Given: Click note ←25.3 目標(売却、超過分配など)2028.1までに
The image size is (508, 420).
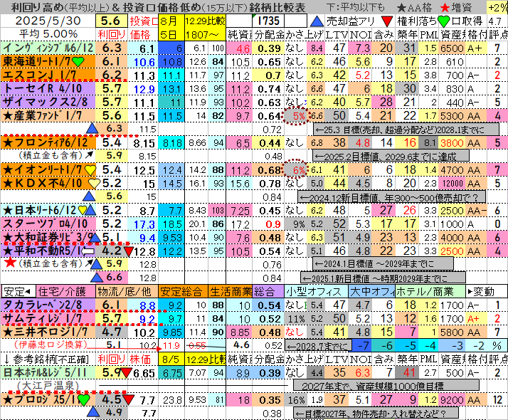Looking at the screenshot, I should pos(406,130).
